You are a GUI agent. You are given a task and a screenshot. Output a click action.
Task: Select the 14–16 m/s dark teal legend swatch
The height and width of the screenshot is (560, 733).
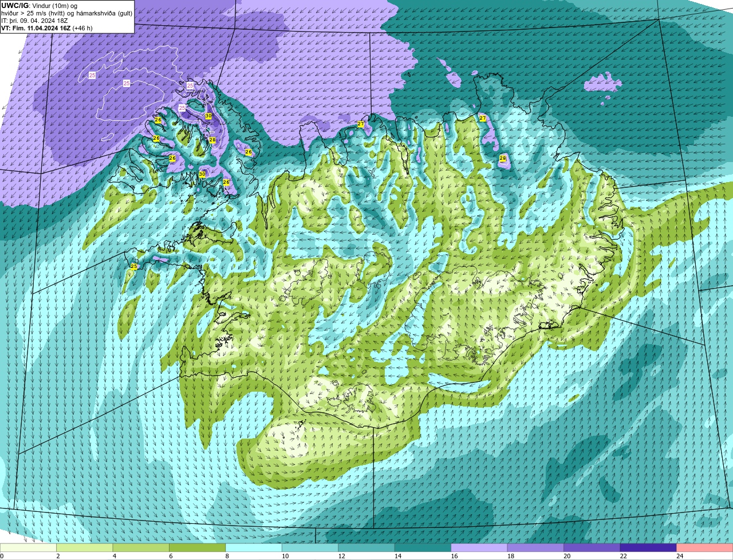pos(423,548)
